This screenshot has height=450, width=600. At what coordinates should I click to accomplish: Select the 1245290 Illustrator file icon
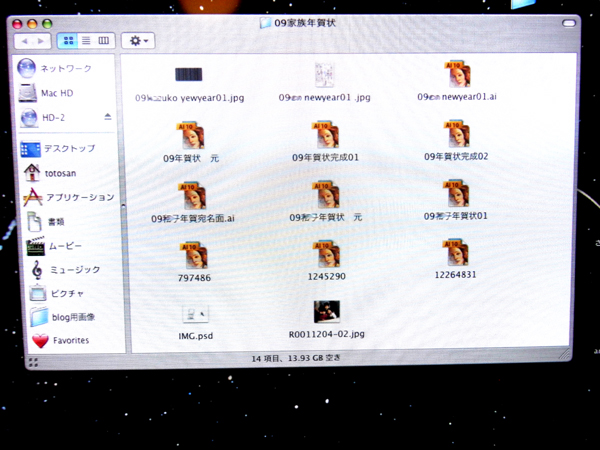tap(326, 254)
